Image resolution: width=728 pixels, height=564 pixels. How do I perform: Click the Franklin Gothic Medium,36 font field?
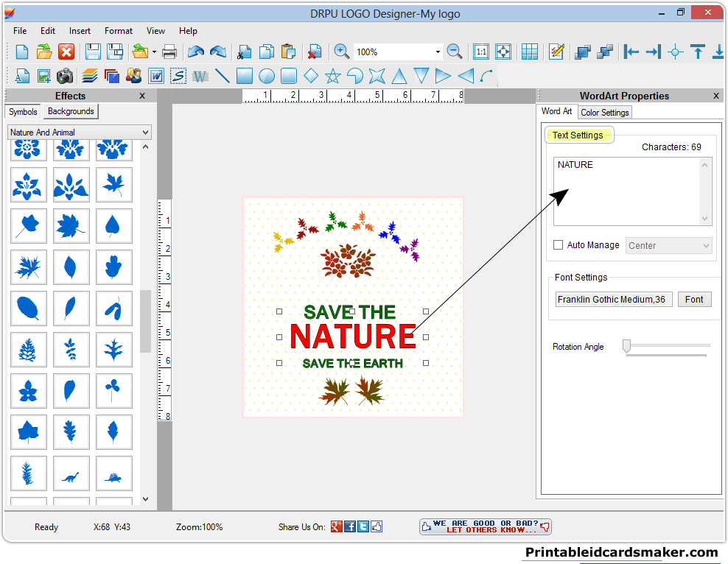613,299
